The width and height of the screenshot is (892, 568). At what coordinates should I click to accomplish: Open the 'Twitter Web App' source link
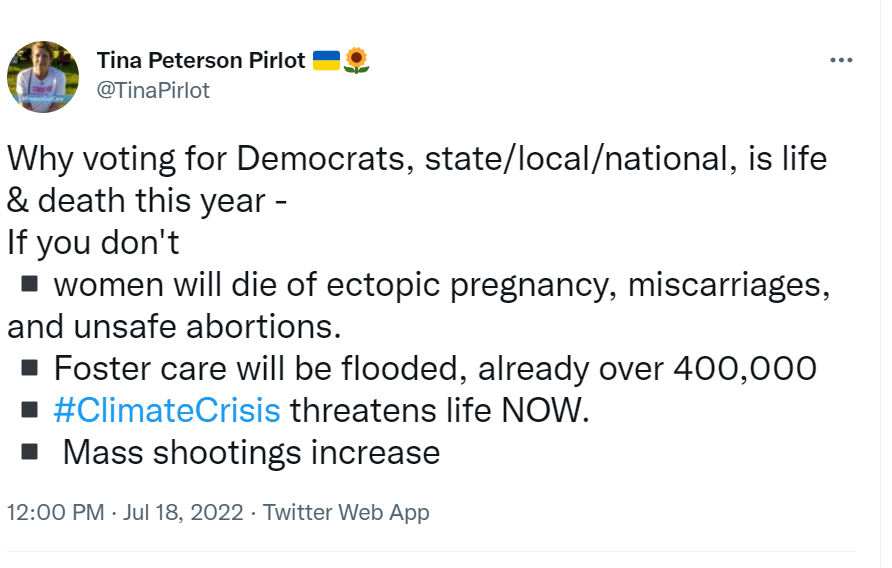345,513
